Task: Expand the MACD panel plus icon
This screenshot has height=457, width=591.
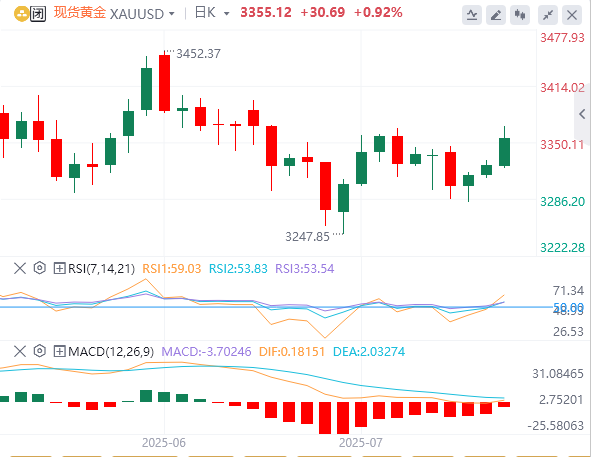Action: (x=60, y=351)
